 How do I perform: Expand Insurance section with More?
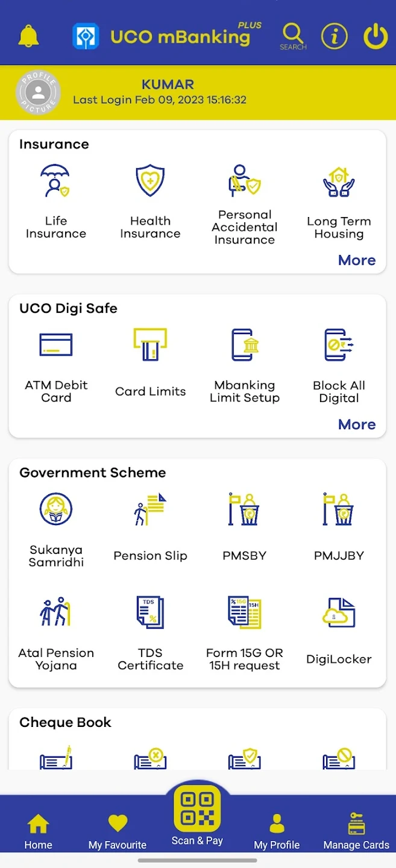357,260
